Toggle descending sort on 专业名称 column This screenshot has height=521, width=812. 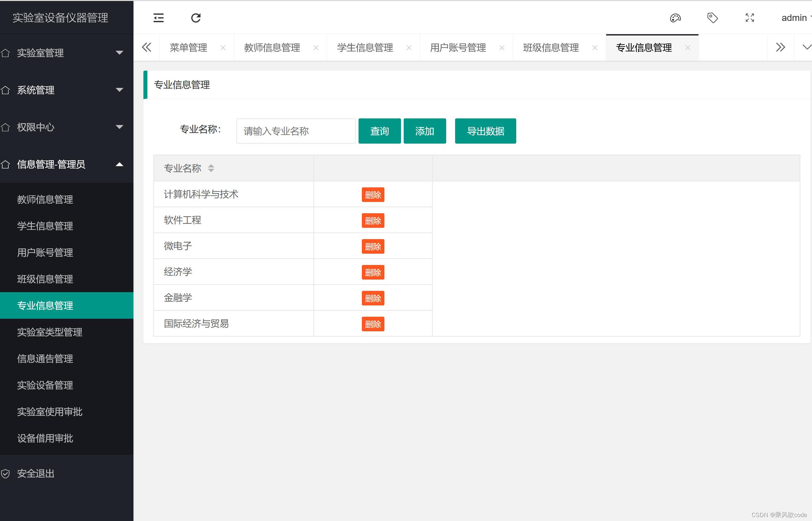[x=211, y=170]
